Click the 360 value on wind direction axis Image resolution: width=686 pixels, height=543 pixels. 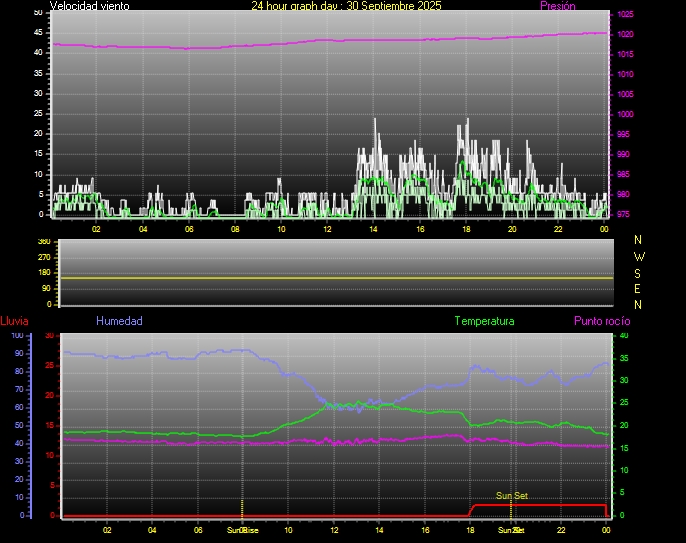(43, 242)
